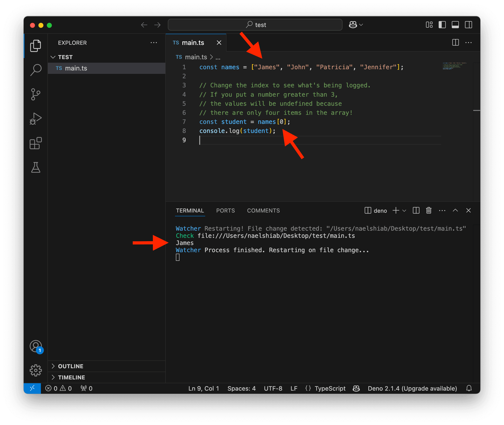Open the Accounts menu icon

[36, 346]
